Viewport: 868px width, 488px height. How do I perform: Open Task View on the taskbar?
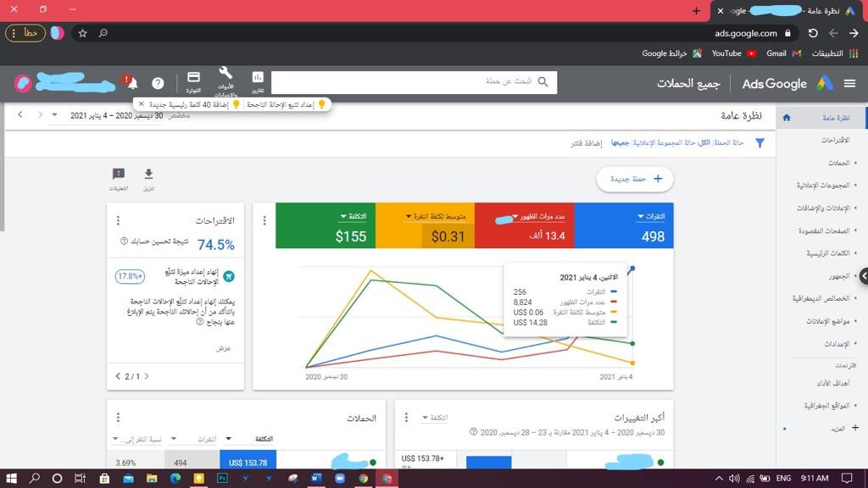pos(81,478)
